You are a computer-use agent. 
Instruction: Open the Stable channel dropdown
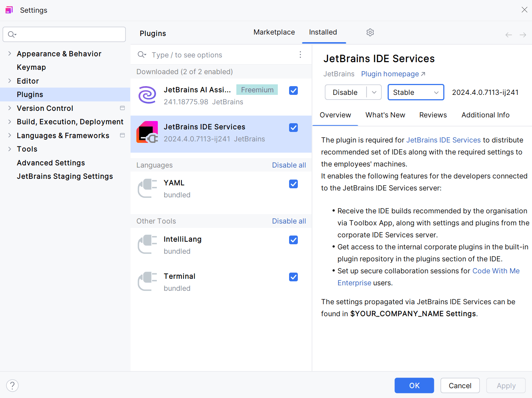pos(416,92)
